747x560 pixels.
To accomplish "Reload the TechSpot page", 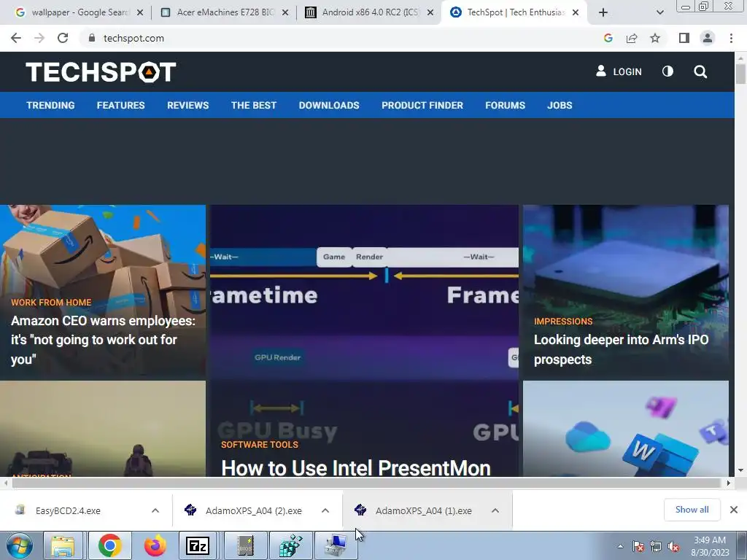I will [x=63, y=38].
